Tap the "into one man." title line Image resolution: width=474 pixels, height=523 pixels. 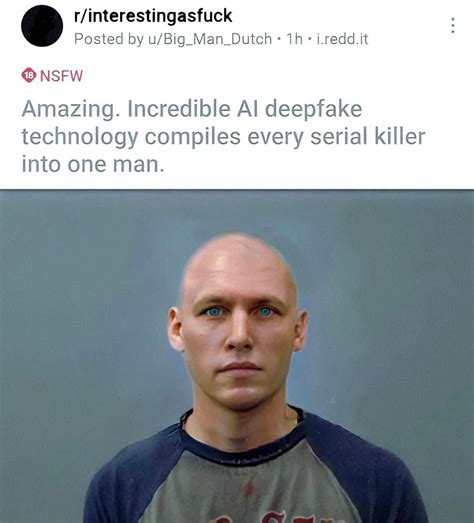[x=93, y=164]
